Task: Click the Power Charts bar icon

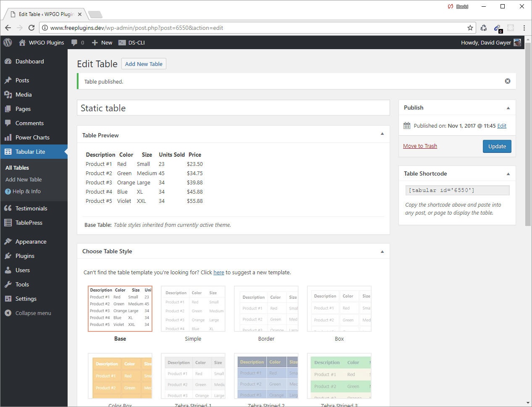Action: coord(8,137)
